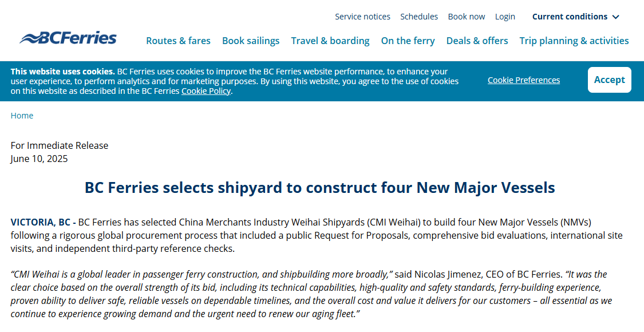Click the press release headline
This screenshot has width=644, height=332.
[x=319, y=188]
